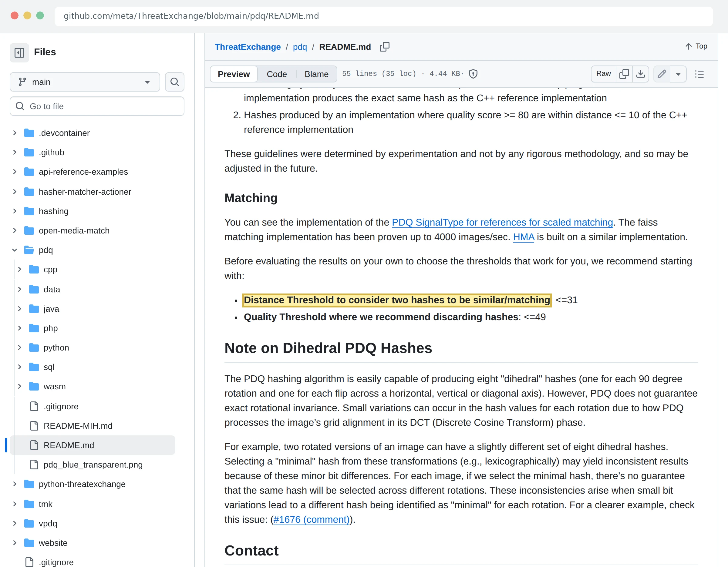
Task: Open the .devcontainer folder
Action: click(64, 133)
